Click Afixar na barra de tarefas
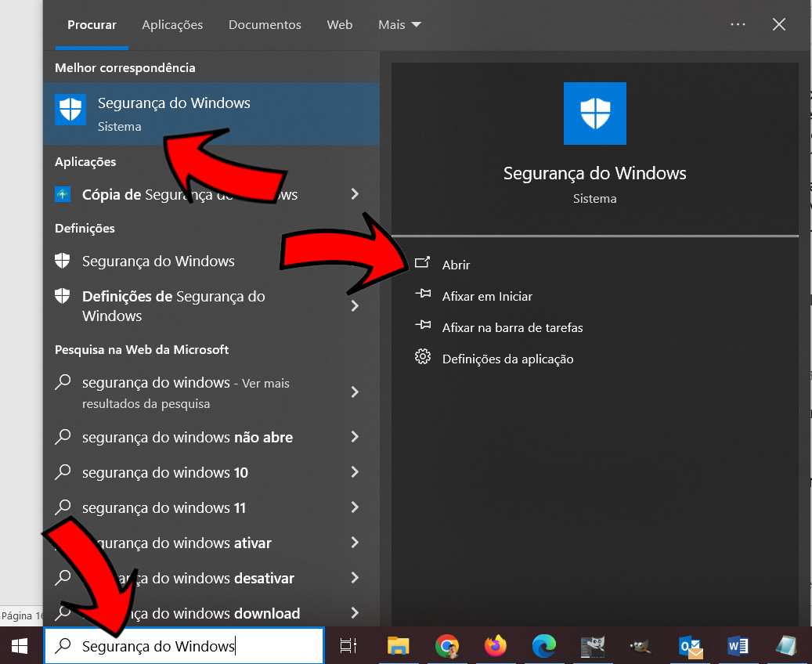 (512, 327)
